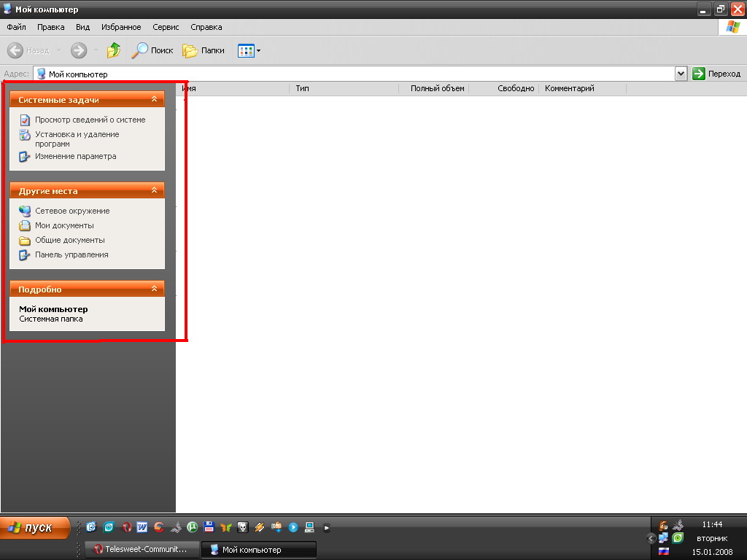Open the Правка menu
Screen dimensions: 747x560
tap(50, 27)
